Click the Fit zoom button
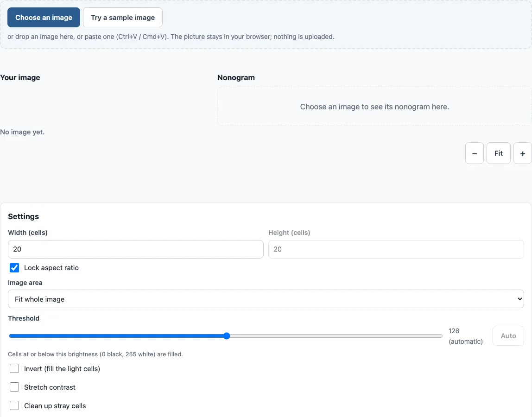532x417 pixels. (499, 153)
